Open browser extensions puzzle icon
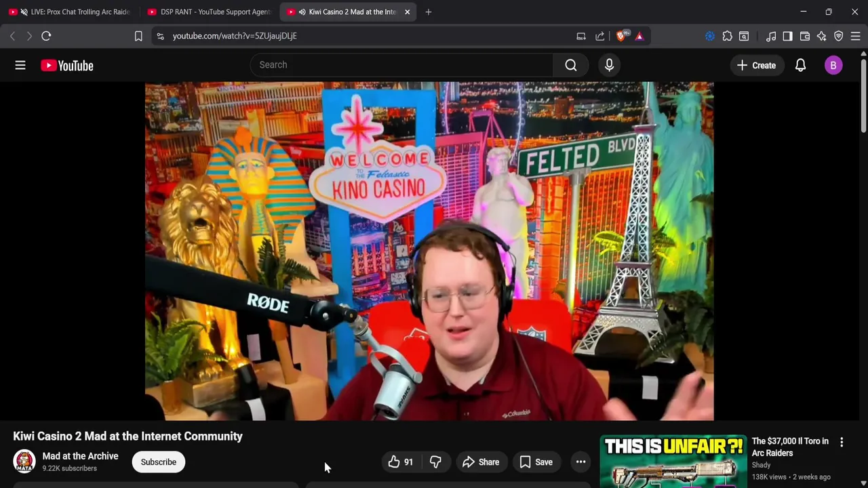 pos(727,36)
